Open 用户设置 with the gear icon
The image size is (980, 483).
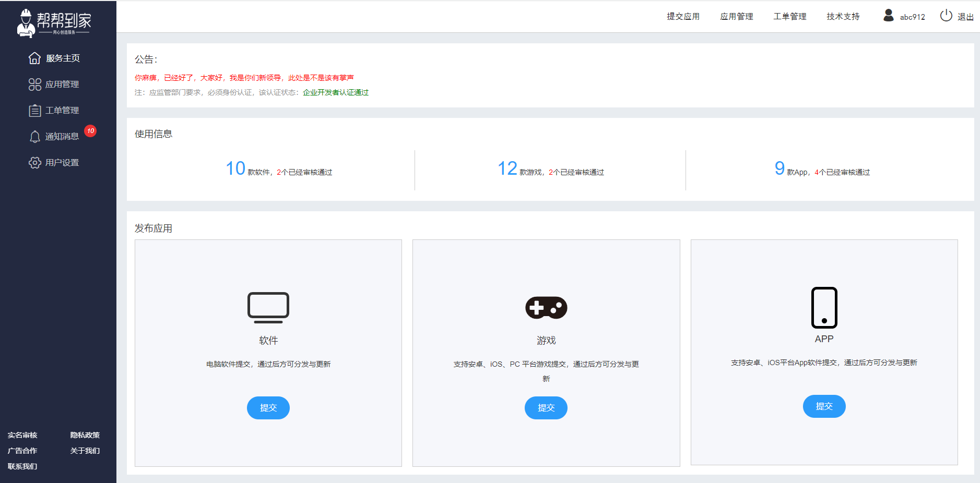(34, 162)
